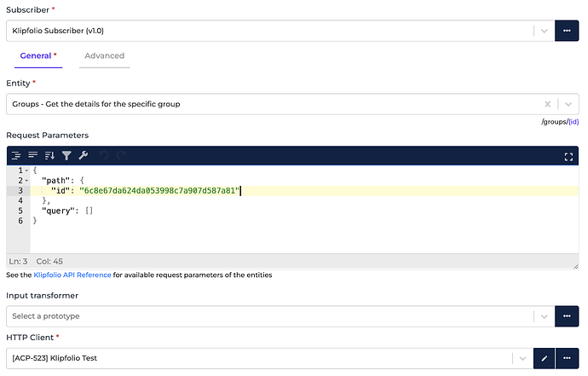Open the Klipfolio API Reference link
Viewport: 588px width, 376px height.
(72, 275)
